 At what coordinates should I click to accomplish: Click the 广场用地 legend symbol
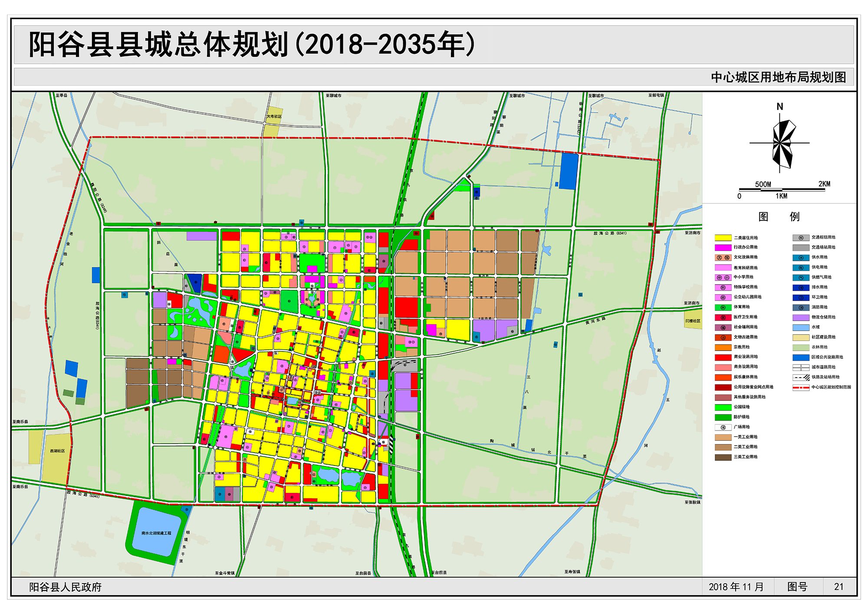click(x=723, y=427)
